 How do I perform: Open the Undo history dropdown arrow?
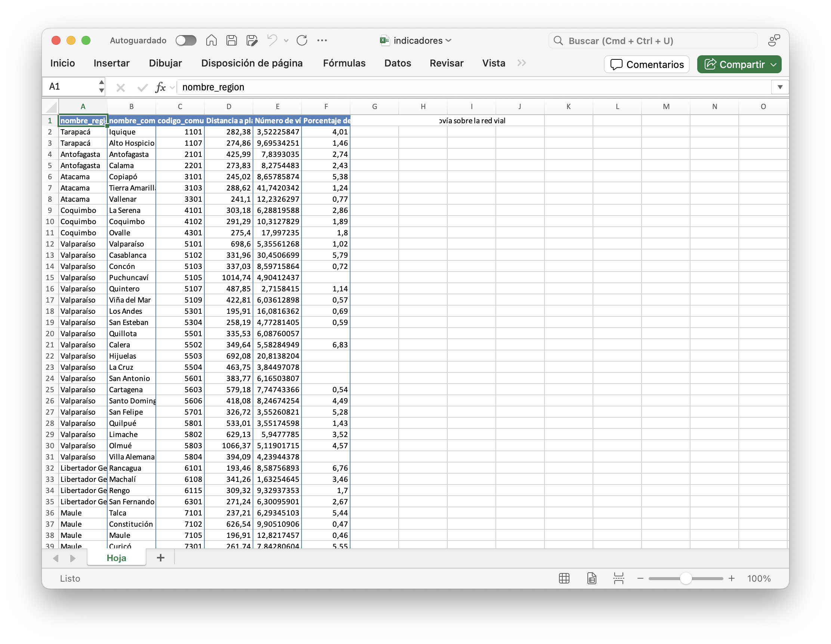[x=286, y=40]
